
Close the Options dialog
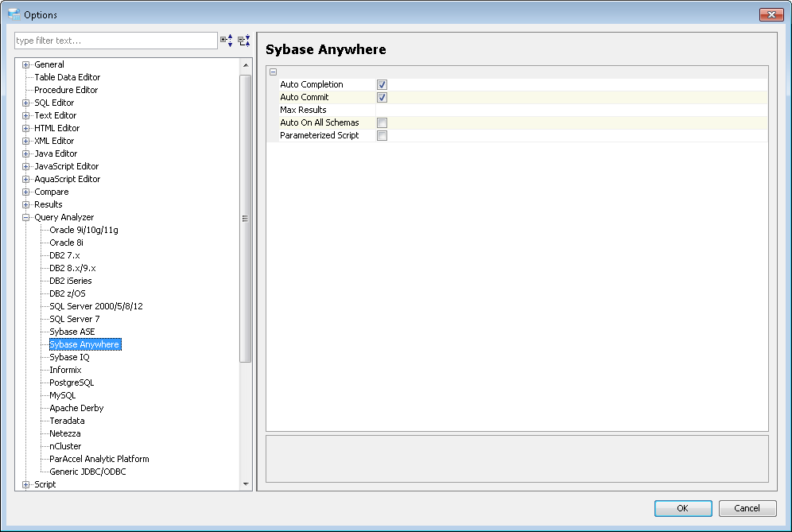click(x=771, y=14)
